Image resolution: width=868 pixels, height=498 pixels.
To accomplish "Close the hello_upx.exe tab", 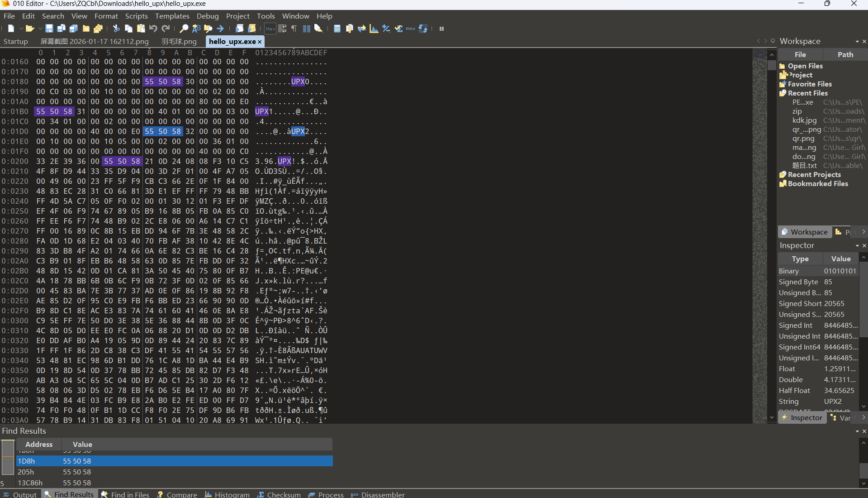I will pos(260,42).
